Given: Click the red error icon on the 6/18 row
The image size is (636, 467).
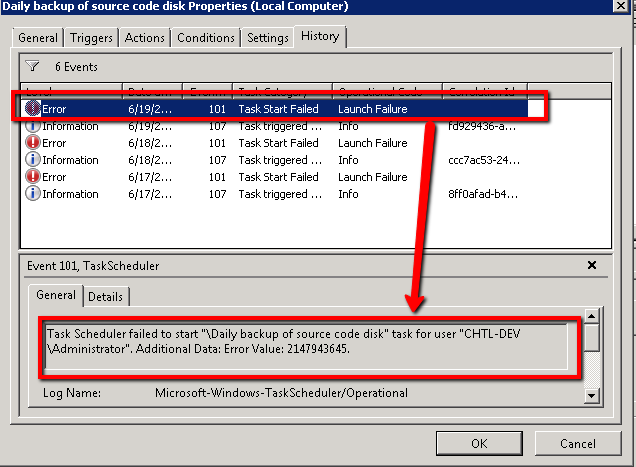Looking at the screenshot, I should (x=33, y=143).
